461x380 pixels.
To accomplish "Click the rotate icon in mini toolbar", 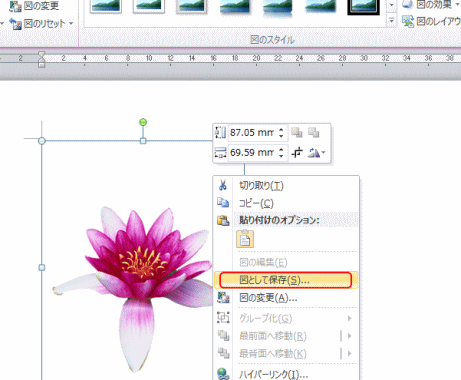I will (314, 153).
